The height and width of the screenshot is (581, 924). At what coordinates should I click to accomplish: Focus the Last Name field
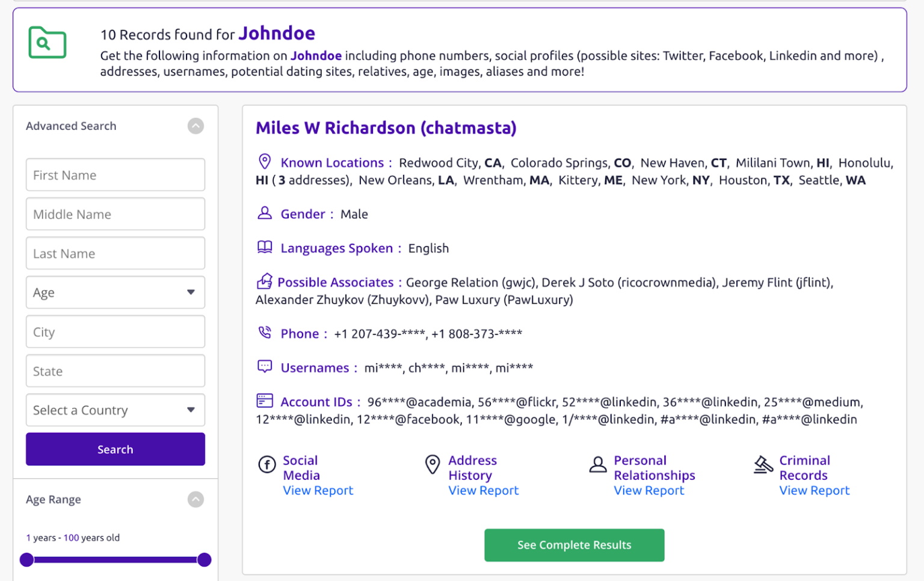pyautogui.click(x=115, y=253)
